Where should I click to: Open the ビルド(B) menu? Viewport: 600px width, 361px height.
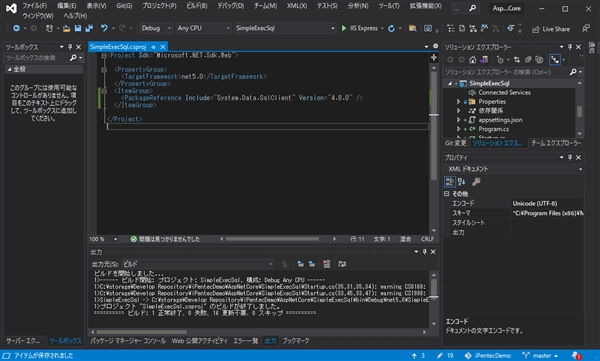[x=197, y=6]
